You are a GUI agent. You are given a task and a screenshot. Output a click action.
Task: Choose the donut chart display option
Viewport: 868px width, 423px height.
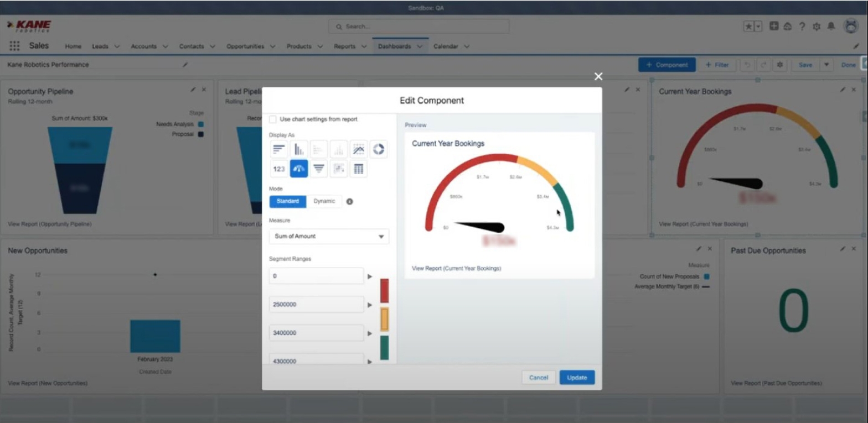[379, 149]
